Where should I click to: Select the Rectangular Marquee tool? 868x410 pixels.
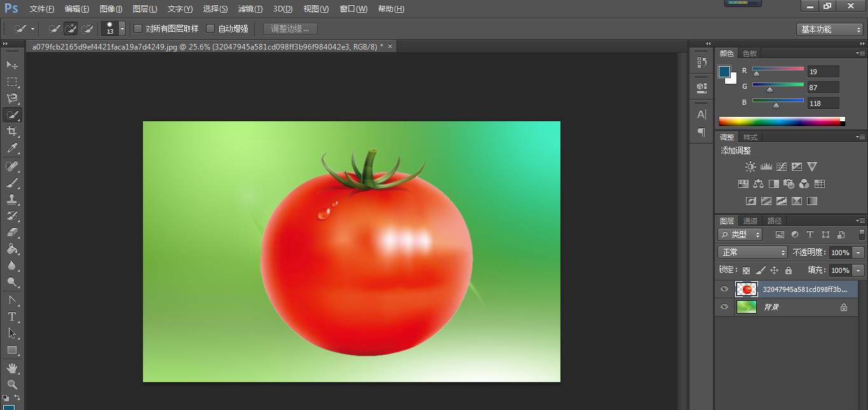(x=12, y=82)
